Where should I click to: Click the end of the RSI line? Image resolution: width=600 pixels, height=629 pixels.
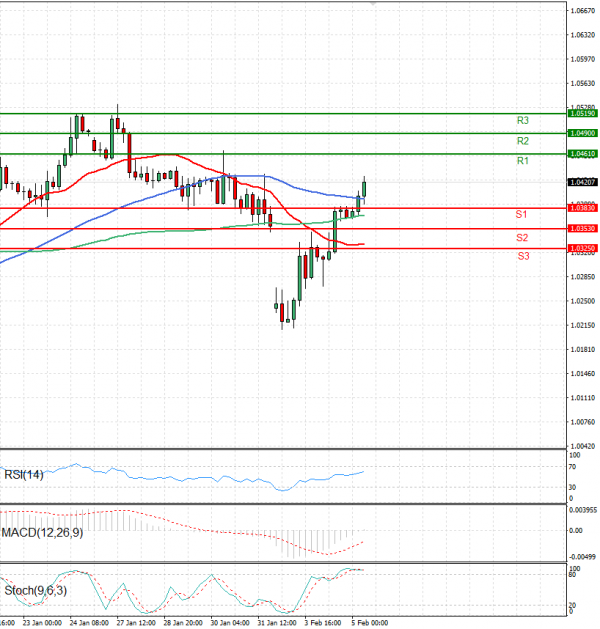tap(363, 472)
